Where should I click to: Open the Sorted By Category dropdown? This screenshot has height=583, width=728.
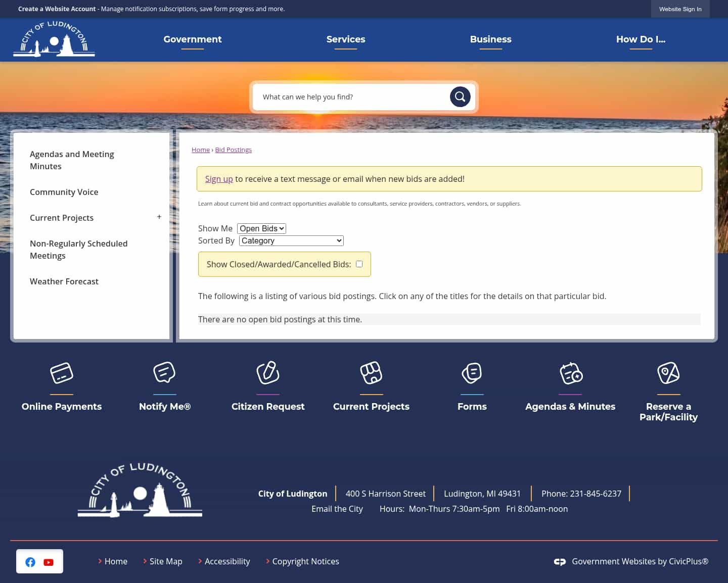click(291, 240)
